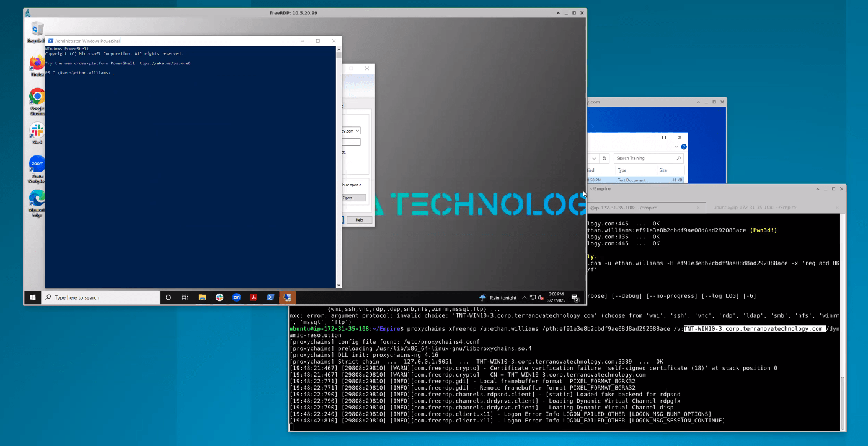Open File Explorer from the taskbar
This screenshot has width=868, height=446.
[202, 297]
